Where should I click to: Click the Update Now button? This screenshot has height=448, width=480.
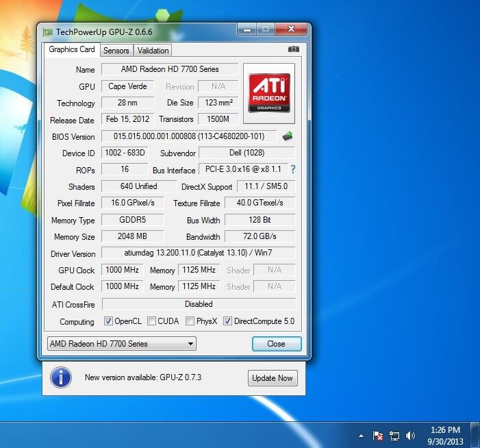click(273, 378)
